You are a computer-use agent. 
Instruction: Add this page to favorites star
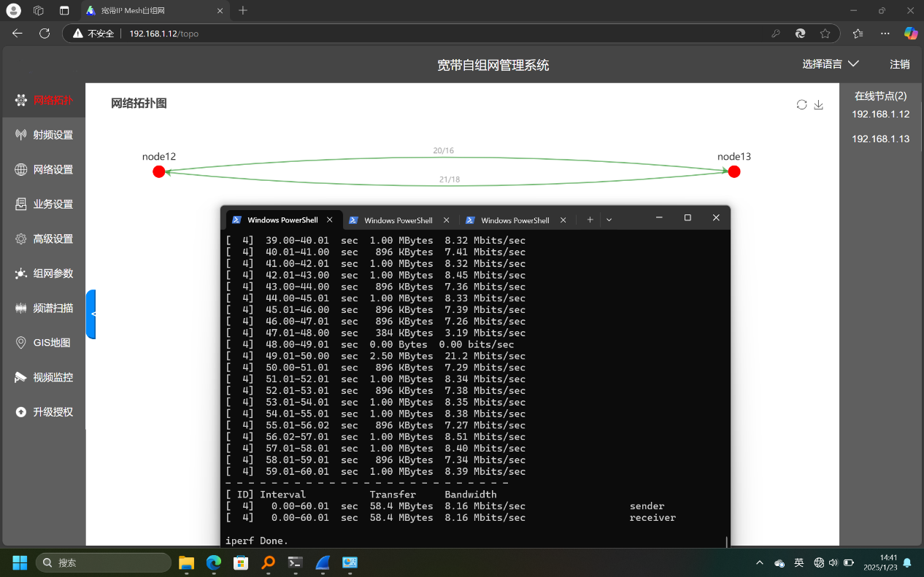click(825, 34)
